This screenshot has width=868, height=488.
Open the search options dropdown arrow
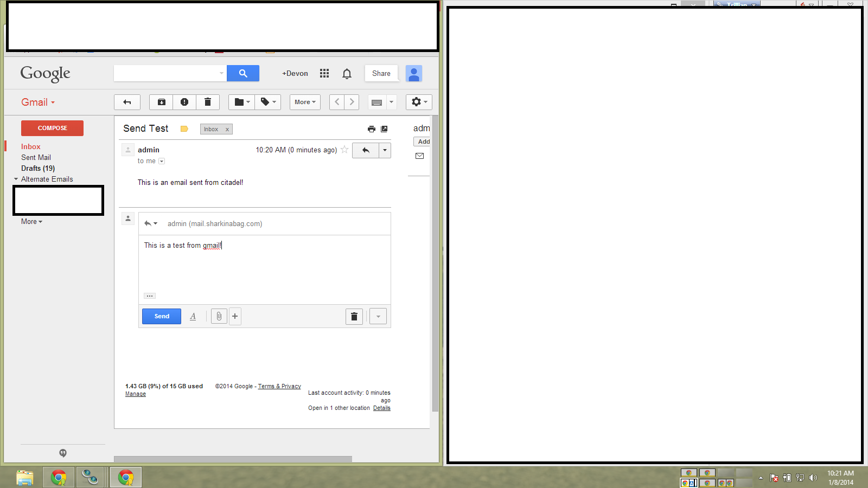(221, 73)
